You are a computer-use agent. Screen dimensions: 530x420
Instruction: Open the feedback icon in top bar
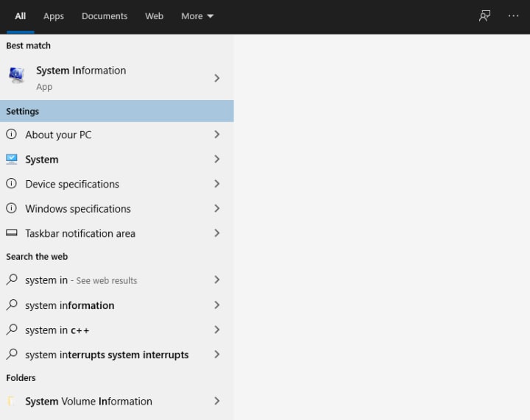click(x=484, y=16)
